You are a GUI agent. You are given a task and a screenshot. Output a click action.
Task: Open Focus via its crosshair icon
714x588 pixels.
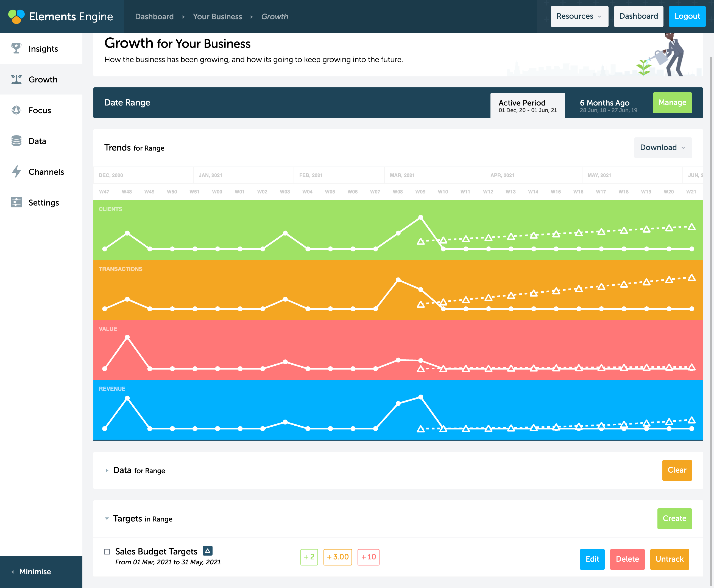pyautogui.click(x=16, y=110)
